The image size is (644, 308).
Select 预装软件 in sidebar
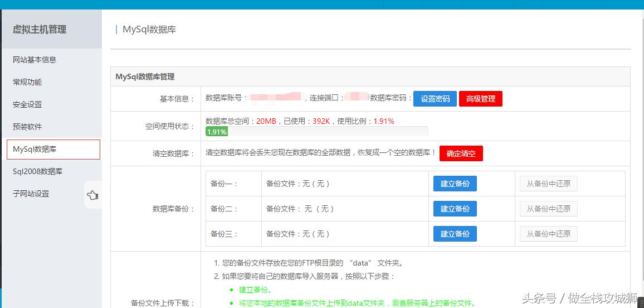27,127
